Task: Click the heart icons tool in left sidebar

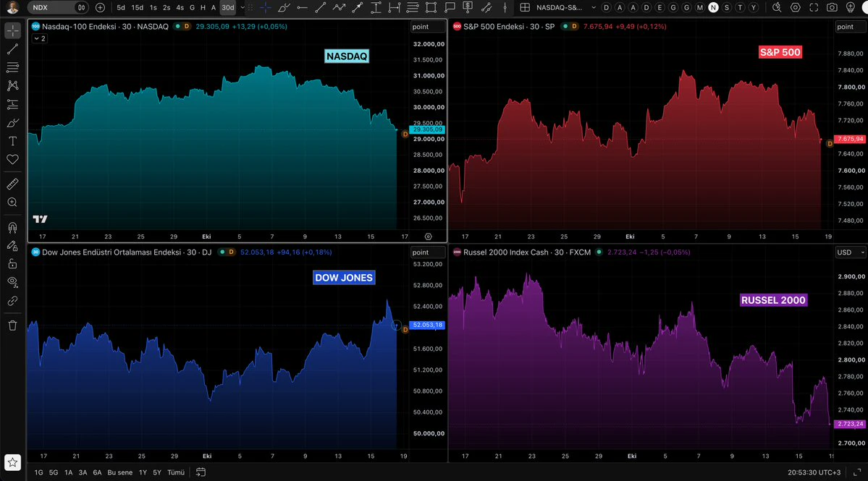Action: 13,160
